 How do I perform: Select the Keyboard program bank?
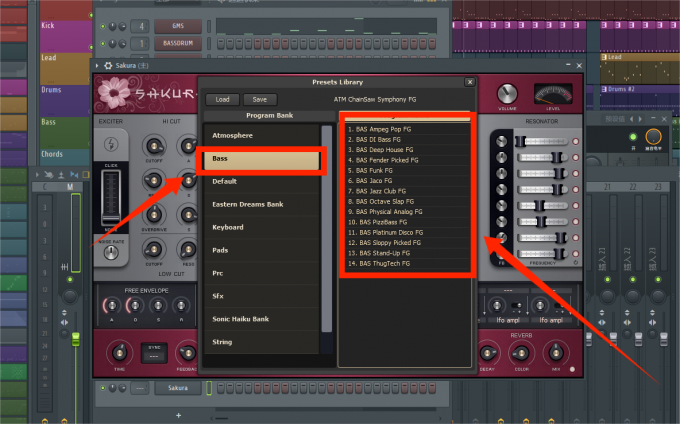coord(262,228)
